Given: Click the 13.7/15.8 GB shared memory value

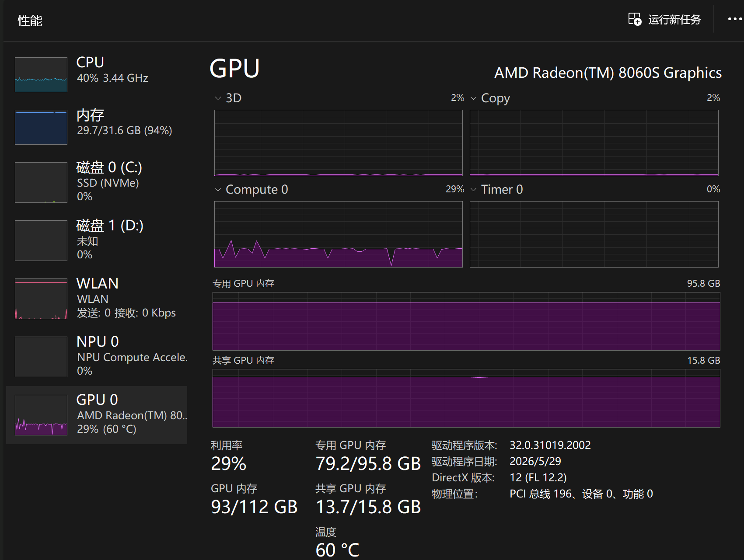Looking at the screenshot, I should [368, 507].
